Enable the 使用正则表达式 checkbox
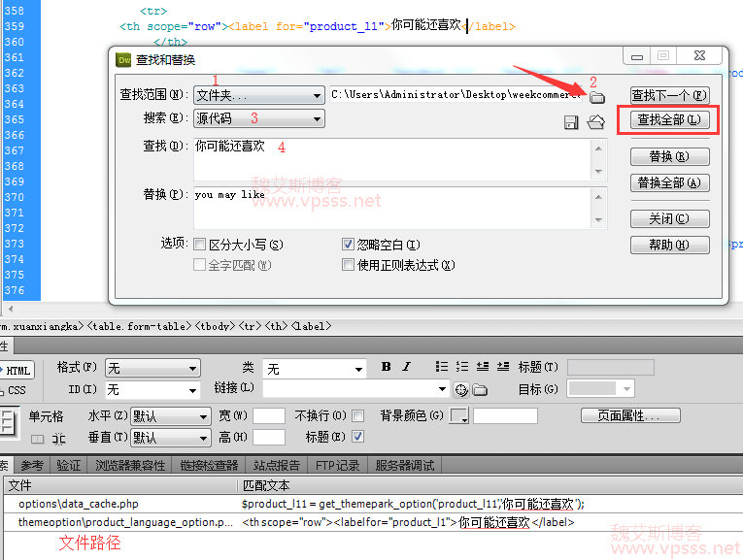Viewport: 743px width, 560px height. coord(348,264)
